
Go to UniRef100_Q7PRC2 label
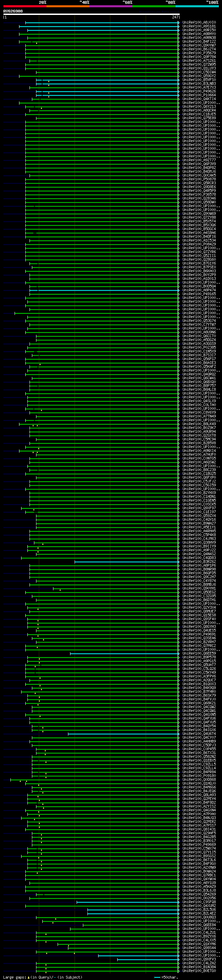199,646
